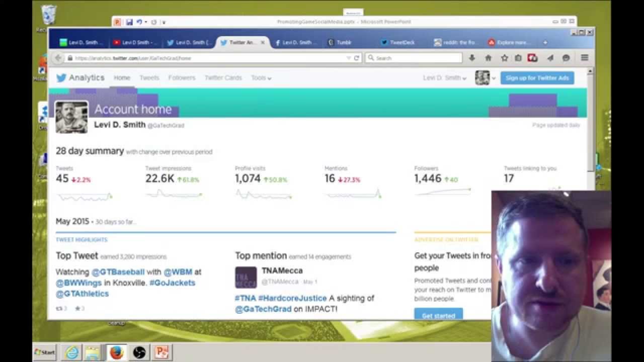
Task: Switch to the reddit browser tab
Action: [456, 43]
